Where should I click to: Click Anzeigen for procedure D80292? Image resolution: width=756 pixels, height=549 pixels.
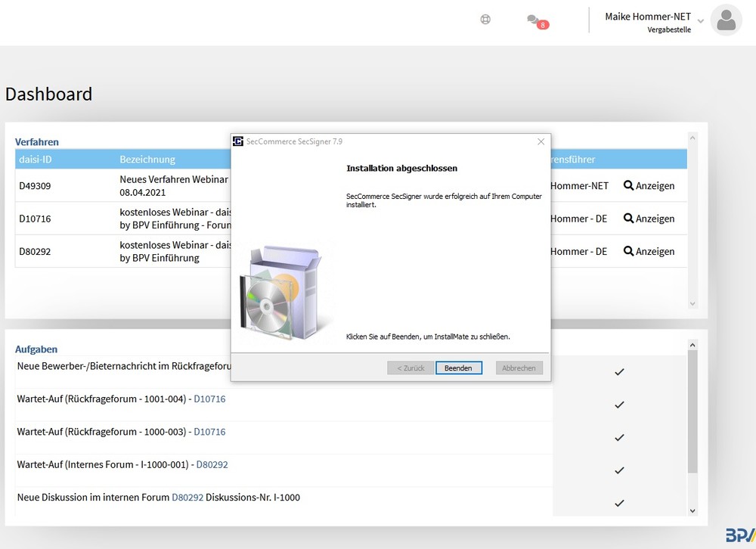click(649, 251)
